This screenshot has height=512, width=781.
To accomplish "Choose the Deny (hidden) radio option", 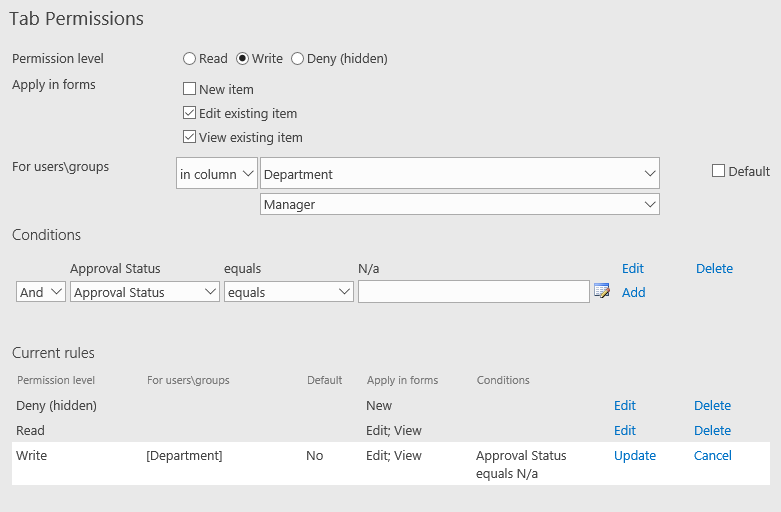I will click(297, 59).
